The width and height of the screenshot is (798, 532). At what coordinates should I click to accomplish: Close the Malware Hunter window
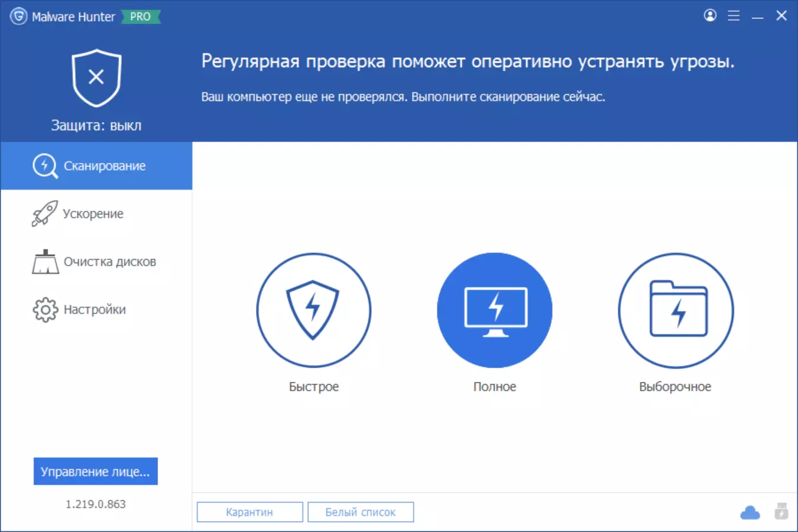(x=781, y=15)
